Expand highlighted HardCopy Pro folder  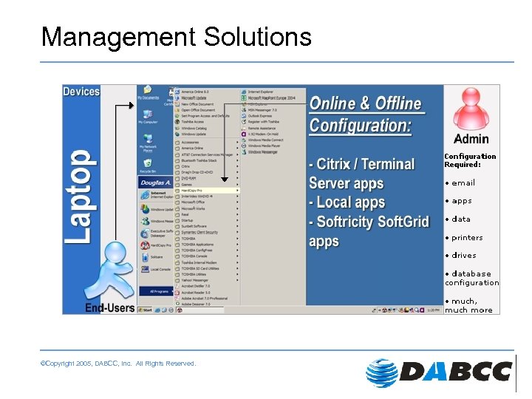pyautogui.click(x=207, y=191)
